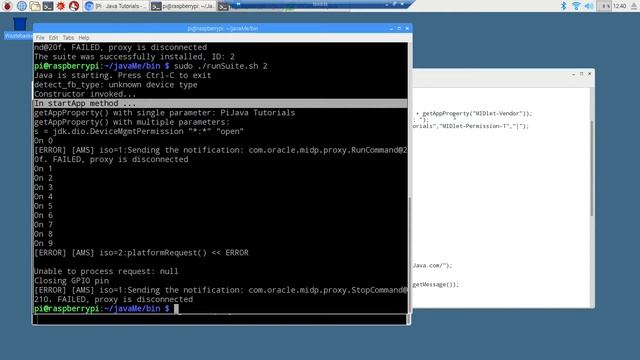Click the 'On 9' output line
The height and width of the screenshot is (360, 640).
[43, 243]
